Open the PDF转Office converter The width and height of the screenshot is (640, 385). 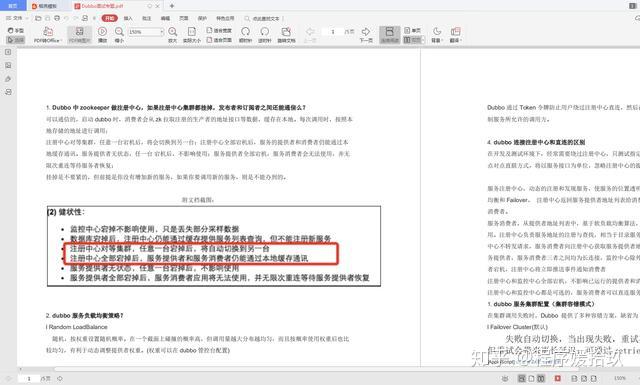click(x=48, y=35)
